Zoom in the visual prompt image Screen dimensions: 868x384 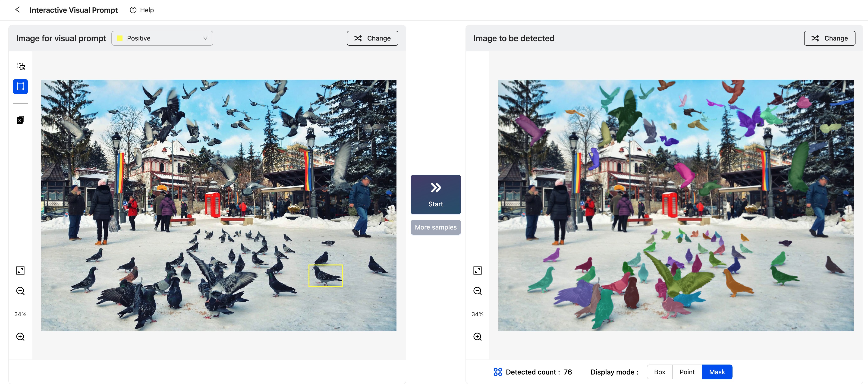click(21, 337)
